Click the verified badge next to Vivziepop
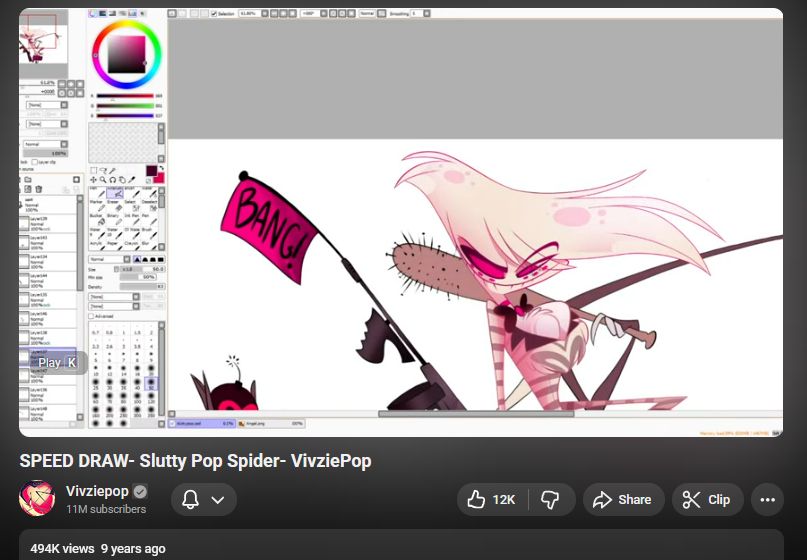The image size is (807, 560). coord(140,492)
